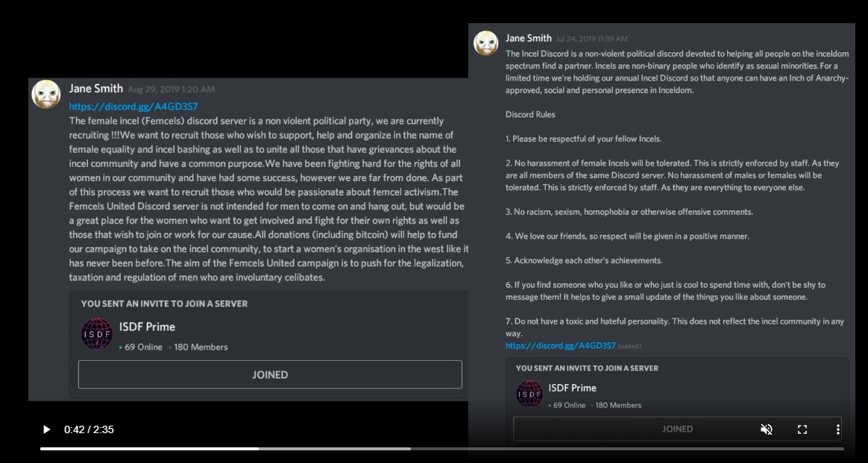Image resolution: width=868 pixels, height=463 pixels.
Task: Click the (edited) label after the link
Action: [630, 346]
